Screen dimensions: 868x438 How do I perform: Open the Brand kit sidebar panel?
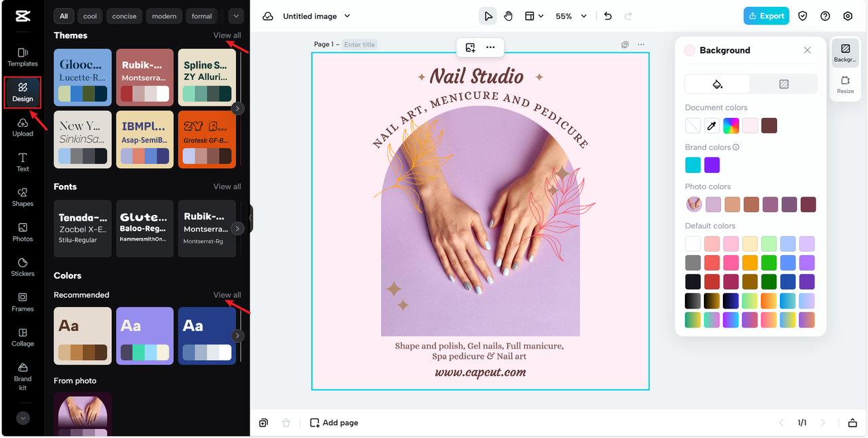pyautogui.click(x=22, y=376)
